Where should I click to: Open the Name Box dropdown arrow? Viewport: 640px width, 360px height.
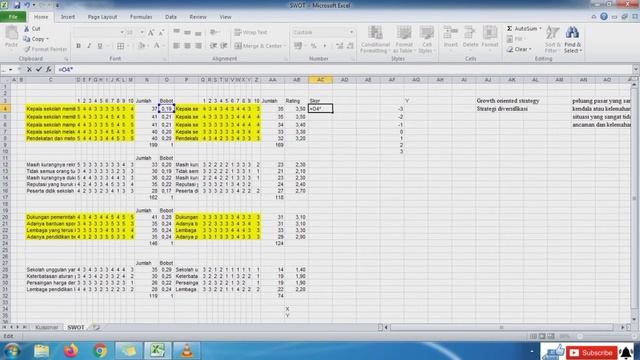[x=11, y=69]
